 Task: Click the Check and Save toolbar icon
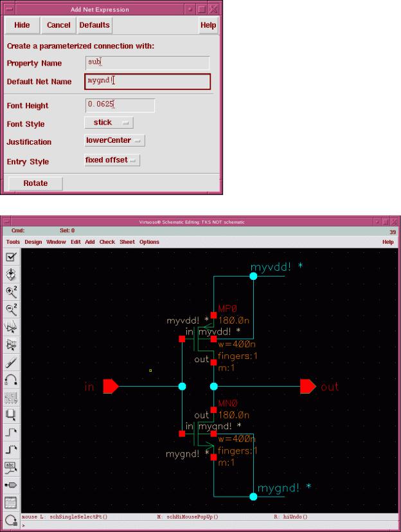click(11, 257)
